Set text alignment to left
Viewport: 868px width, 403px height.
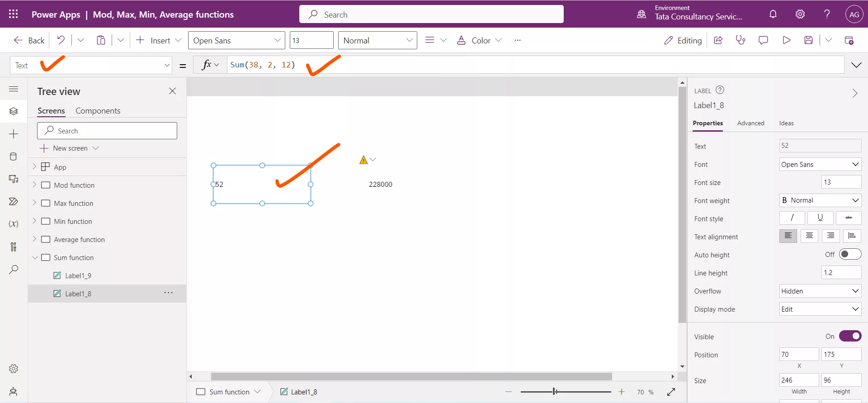[x=788, y=236]
